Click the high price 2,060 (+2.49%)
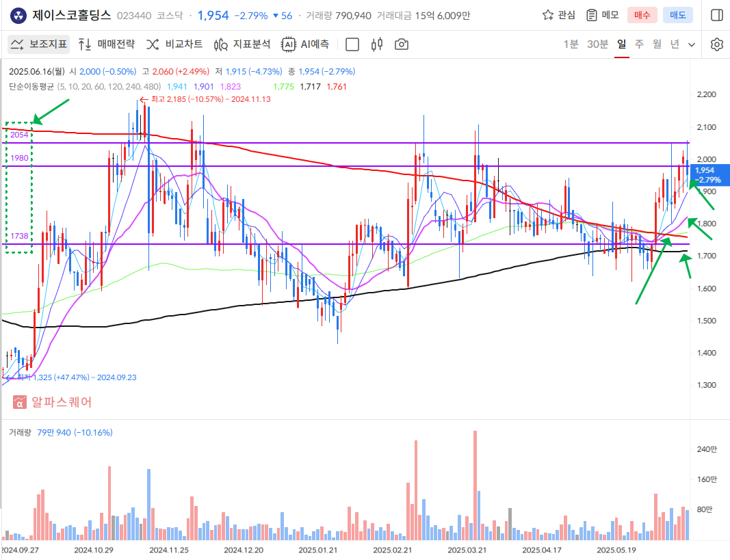730x560 pixels. pyautogui.click(x=181, y=72)
